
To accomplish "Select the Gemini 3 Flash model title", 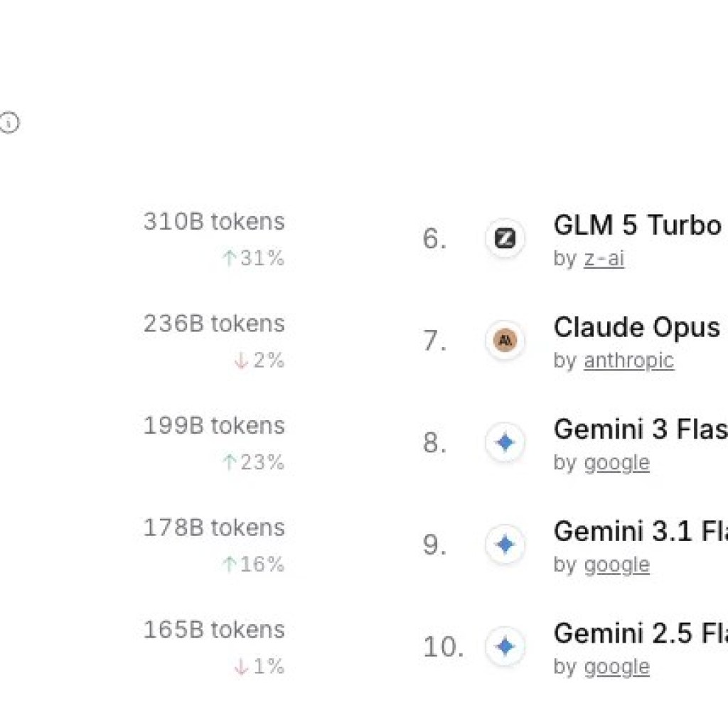I will coord(640,429).
